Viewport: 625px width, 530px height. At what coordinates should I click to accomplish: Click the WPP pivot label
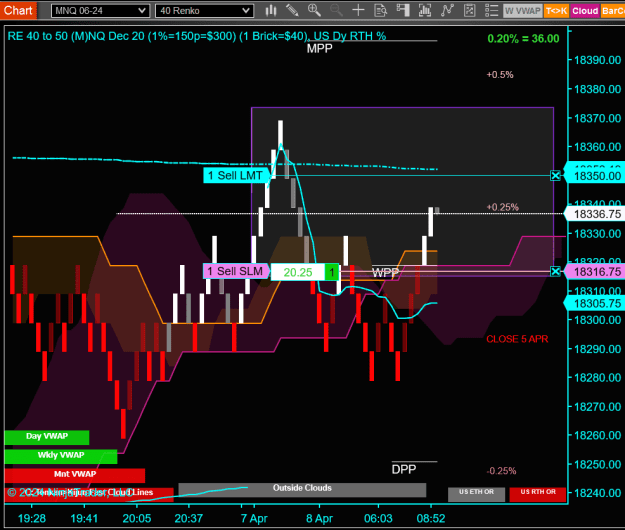coord(385,273)
